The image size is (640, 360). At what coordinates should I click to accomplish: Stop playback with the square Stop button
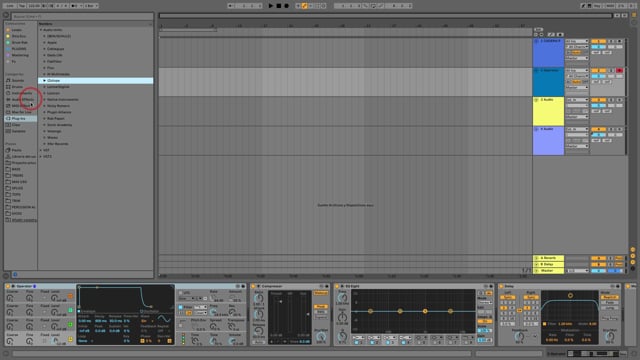click(x=279, y=6)
